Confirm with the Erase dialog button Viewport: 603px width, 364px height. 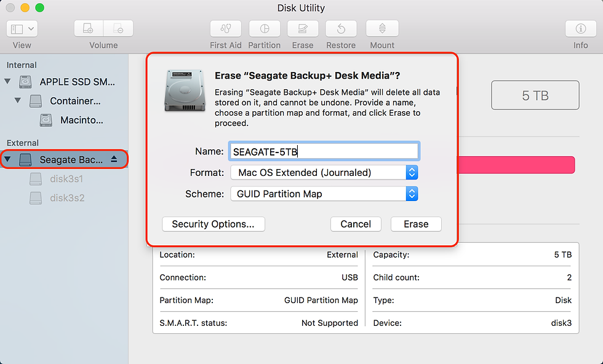416,224
